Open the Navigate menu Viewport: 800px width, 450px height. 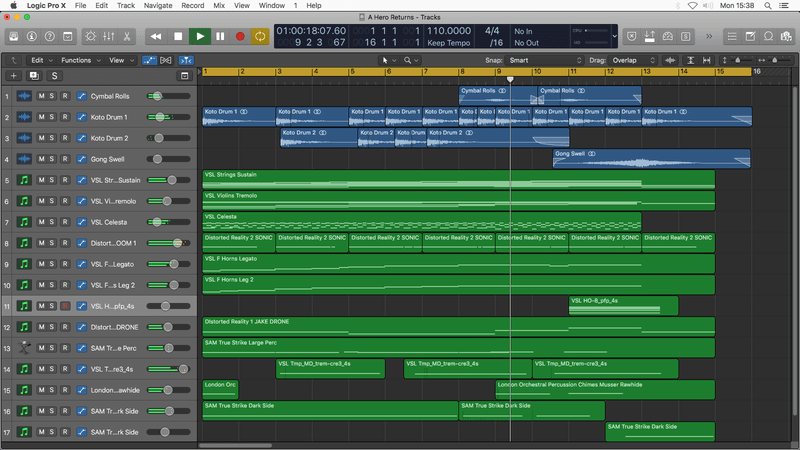(158, 5)
